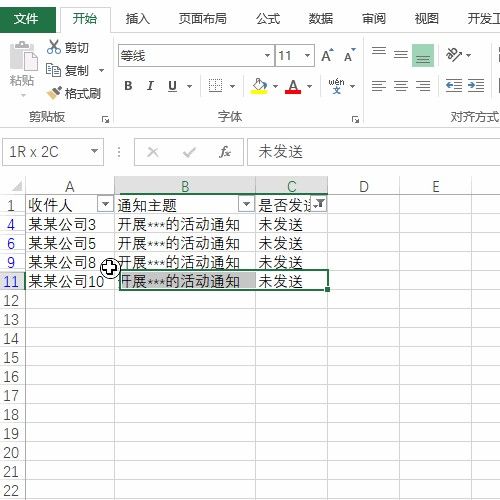Open the font name dropdown
The width and height of the screenshot is (500, 500).
pyautogui.click(x=267, y=55)
